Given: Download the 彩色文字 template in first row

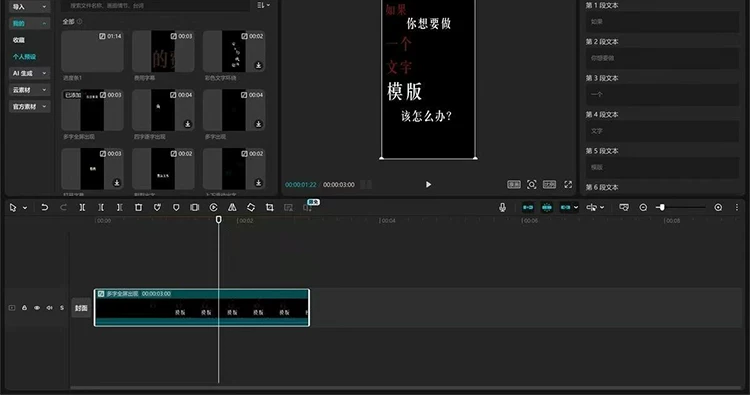Looking at the screenshot, I should pos(258,65).
